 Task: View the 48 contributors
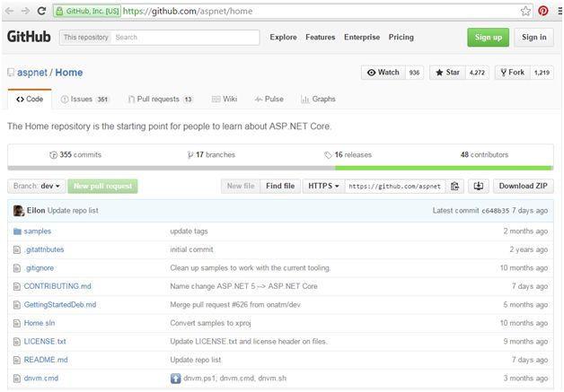(484, 155)
